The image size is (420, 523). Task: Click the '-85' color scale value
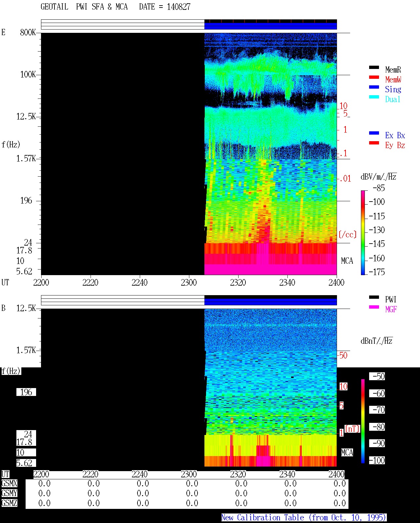pyautogui.click(x=379, y=188)
